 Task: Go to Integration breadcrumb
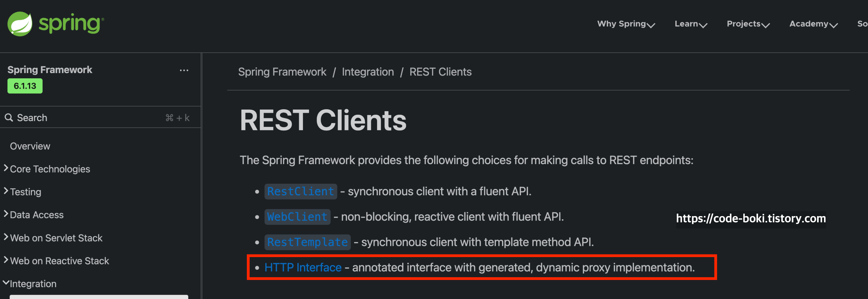[368, 72]
